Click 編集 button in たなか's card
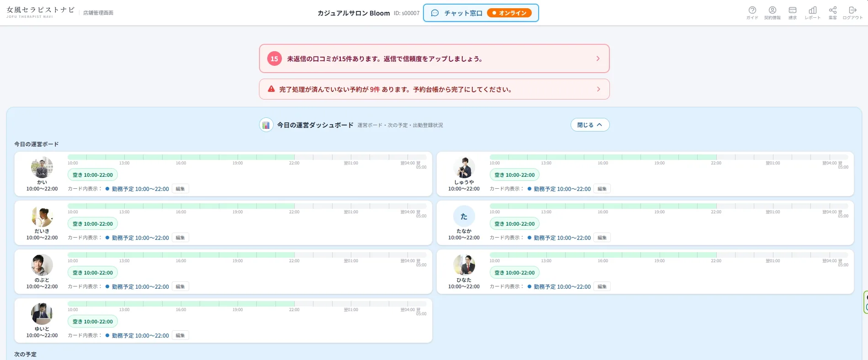The image size is (868, 360). click(602, 238)
